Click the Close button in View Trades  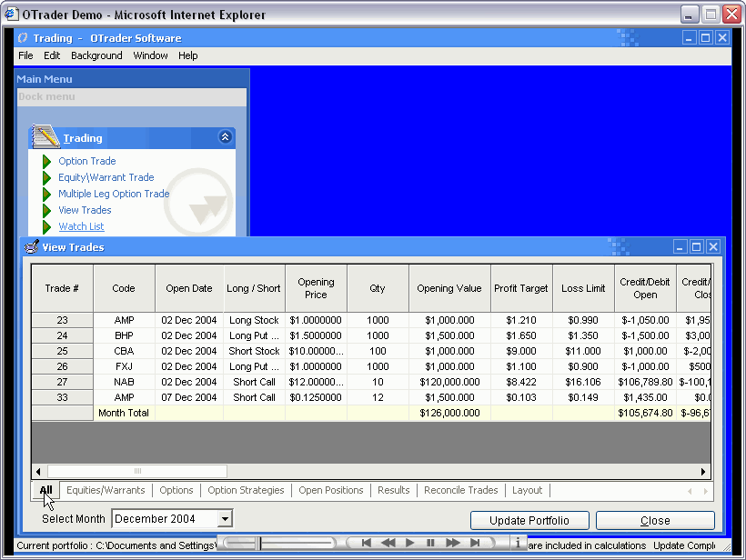tap(655, 521)
